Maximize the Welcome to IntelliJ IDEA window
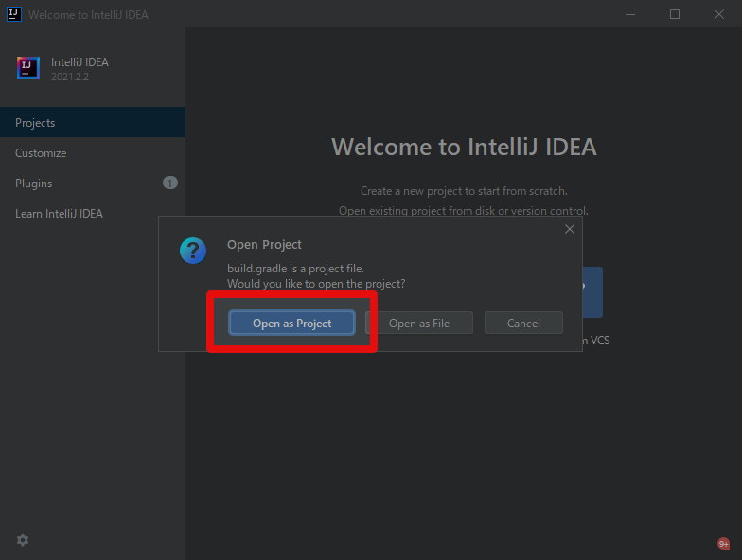The image size is (742, 560). (675, 15)
